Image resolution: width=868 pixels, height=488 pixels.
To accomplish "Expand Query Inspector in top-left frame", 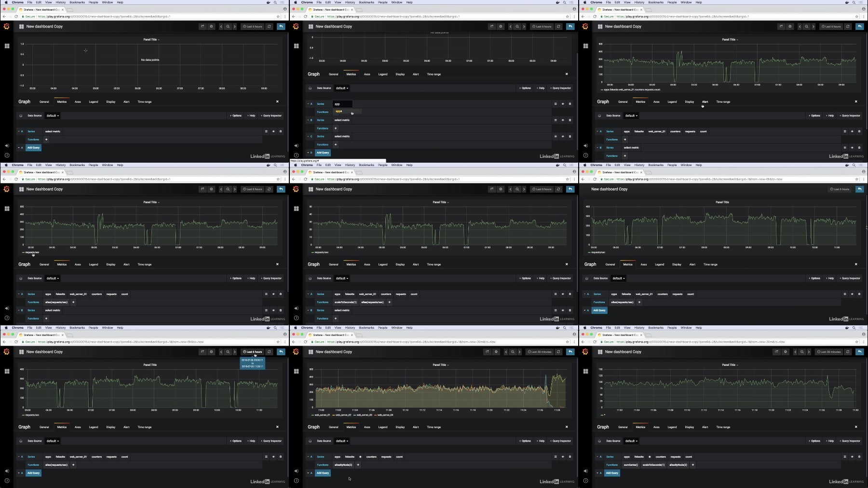I will 271,116.
